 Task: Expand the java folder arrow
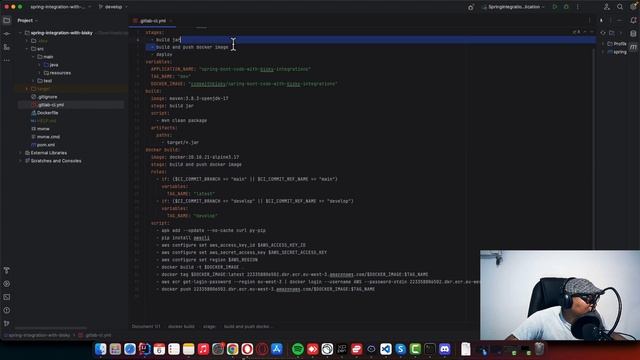pyautogui.click(x=40, y=65)
